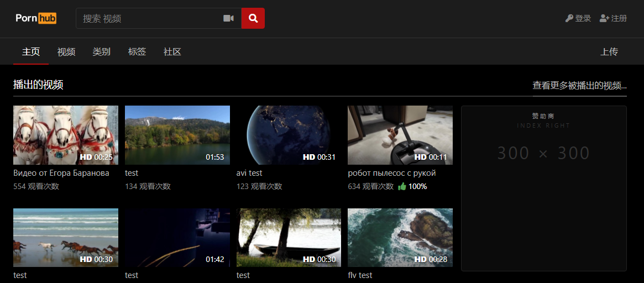Screen dimensions: 644x283
Task: Click the HD badge on the earth thumbnail
Action: pos(309,157)
